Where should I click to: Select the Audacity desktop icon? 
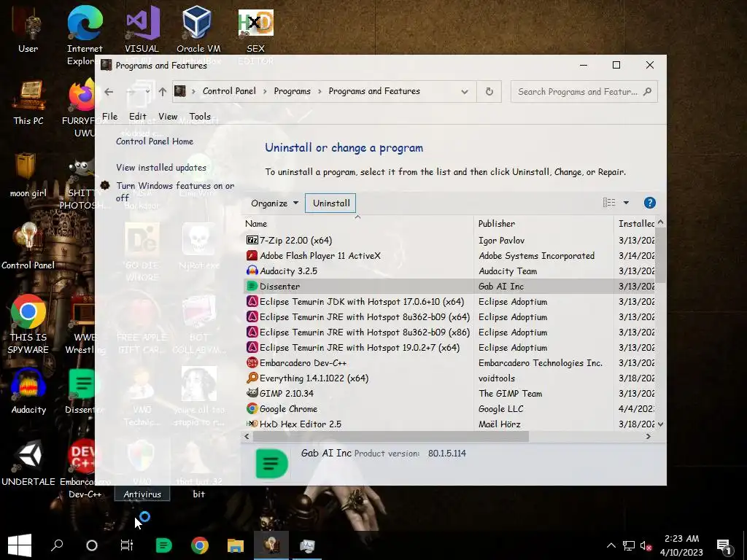[28, 391]
